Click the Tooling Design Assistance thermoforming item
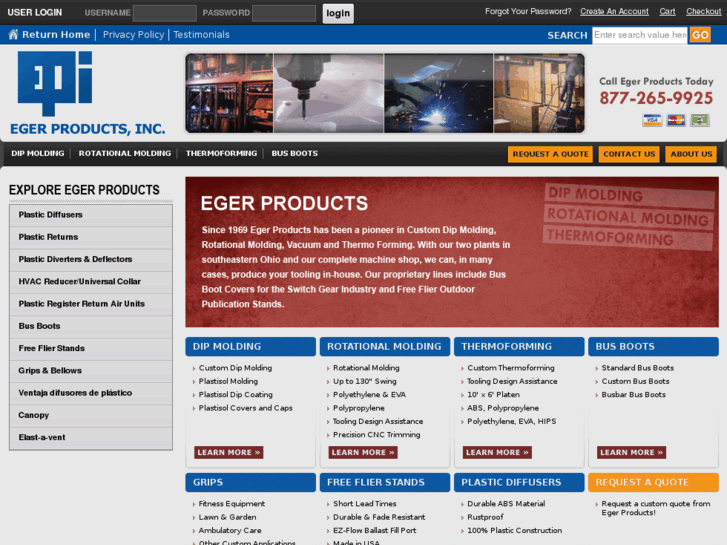Viewport: 727px width, 545px height. pyautogui.click(x=512, y=381)
